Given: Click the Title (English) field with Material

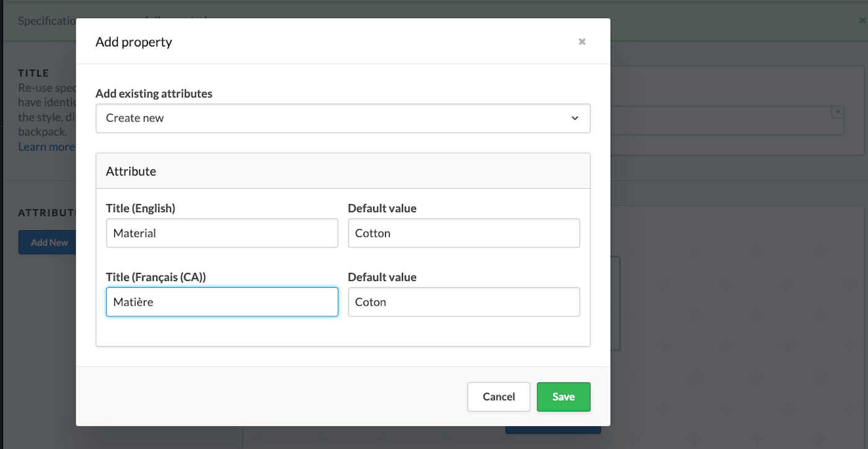Looking at the screenshot, I should pos(222,233).
